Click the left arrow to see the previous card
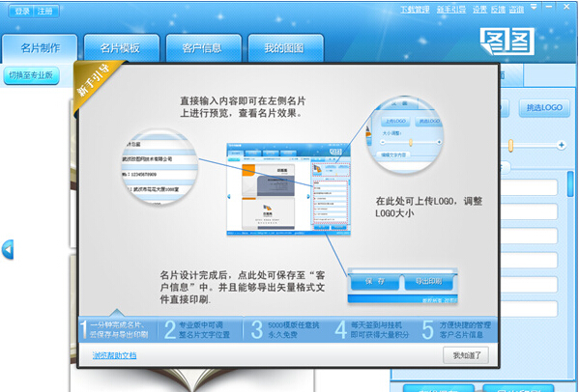 (8, 250)
